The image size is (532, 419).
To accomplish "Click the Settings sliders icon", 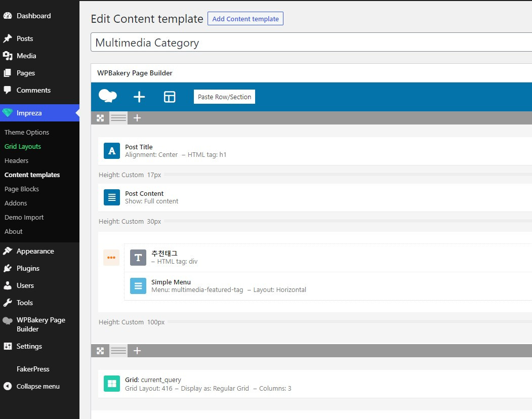I will [8, 347].
